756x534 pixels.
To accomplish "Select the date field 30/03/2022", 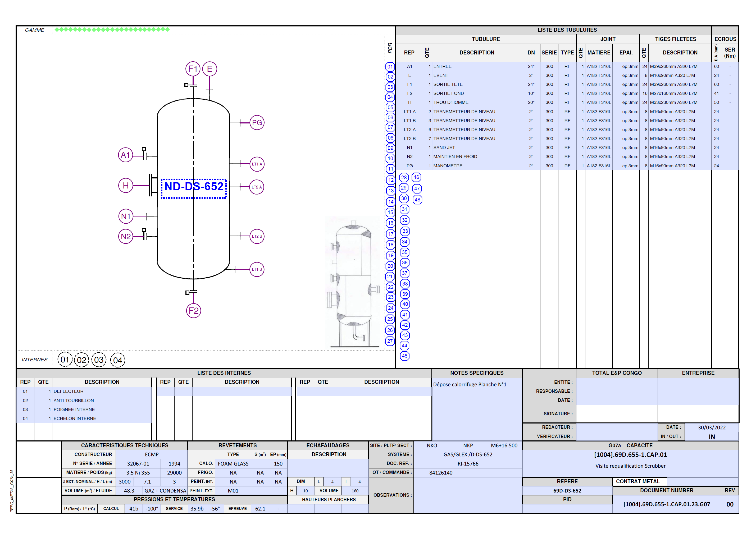I will tap(711, 427).
